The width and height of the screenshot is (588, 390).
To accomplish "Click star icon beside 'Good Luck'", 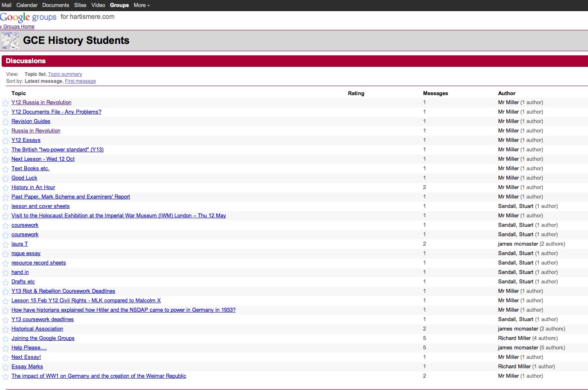I will pos(5,178).
